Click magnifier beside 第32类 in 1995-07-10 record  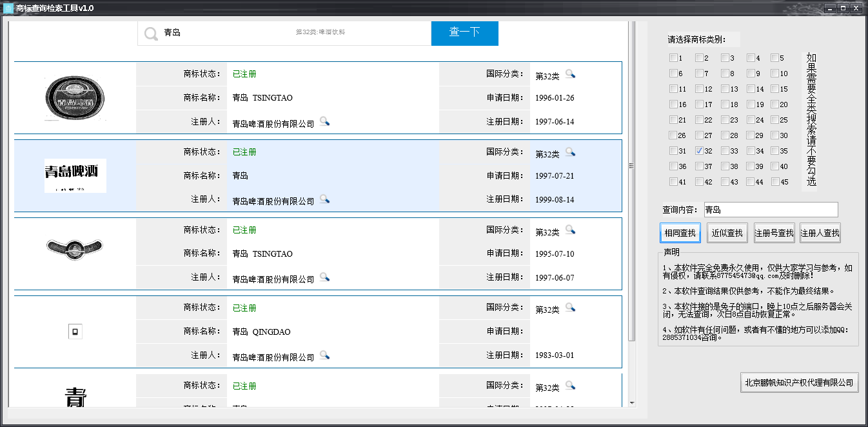[570, 230]
